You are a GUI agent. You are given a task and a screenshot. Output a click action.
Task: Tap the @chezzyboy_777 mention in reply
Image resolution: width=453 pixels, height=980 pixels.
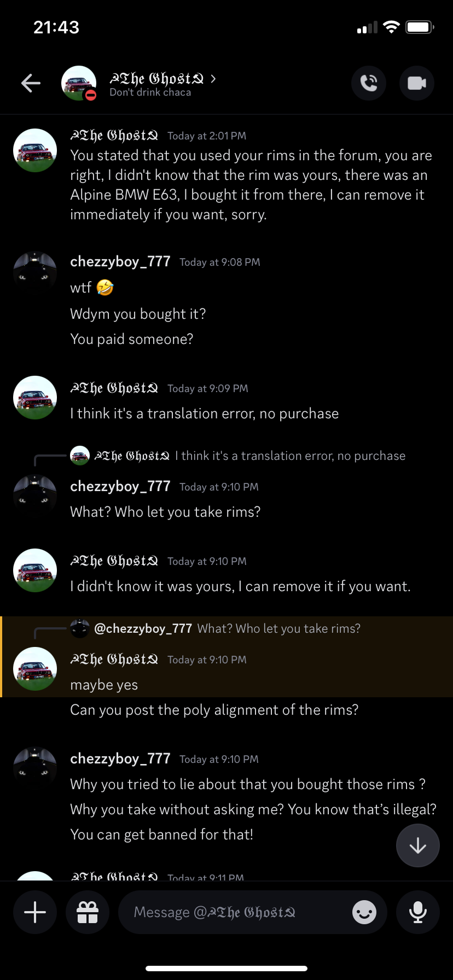pos(143,629)
